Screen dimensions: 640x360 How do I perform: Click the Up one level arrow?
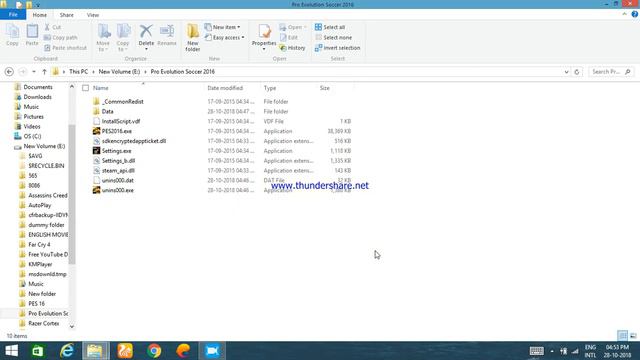pyautogui.click(x=44, y=72)
